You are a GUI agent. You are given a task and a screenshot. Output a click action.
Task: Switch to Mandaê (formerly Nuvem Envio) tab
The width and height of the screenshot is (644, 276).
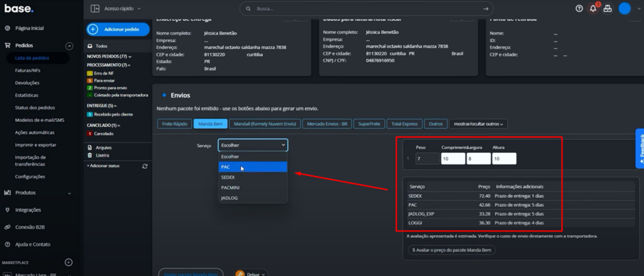(265, 124)
